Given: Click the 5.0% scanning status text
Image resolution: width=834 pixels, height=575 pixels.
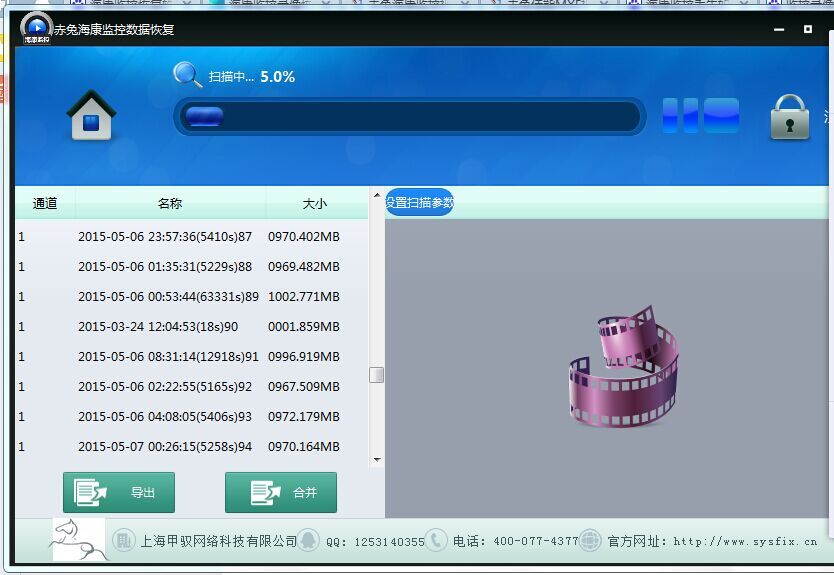Looking at the screenshot, I should tap(277, 77).
